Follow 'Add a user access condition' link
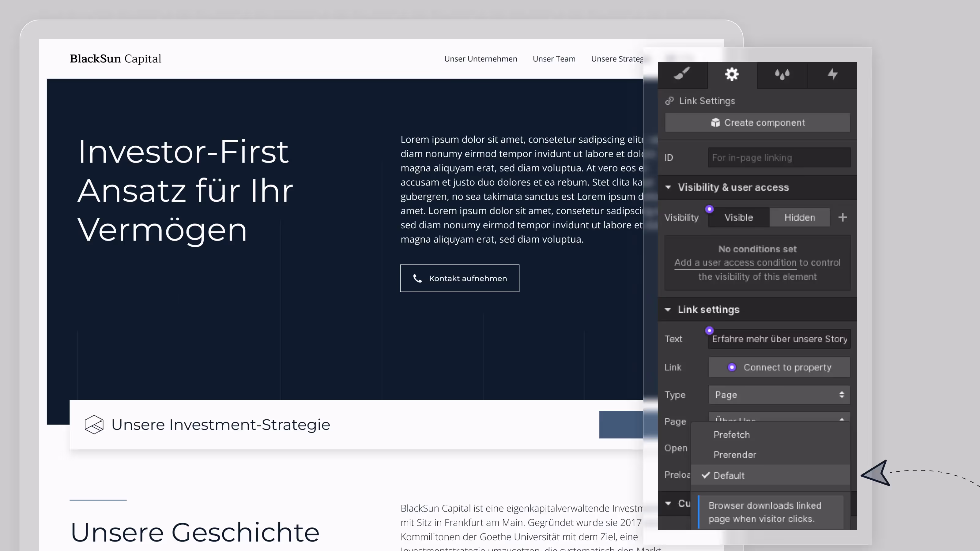This screenshot has height=551, width=980. (735, 263)
